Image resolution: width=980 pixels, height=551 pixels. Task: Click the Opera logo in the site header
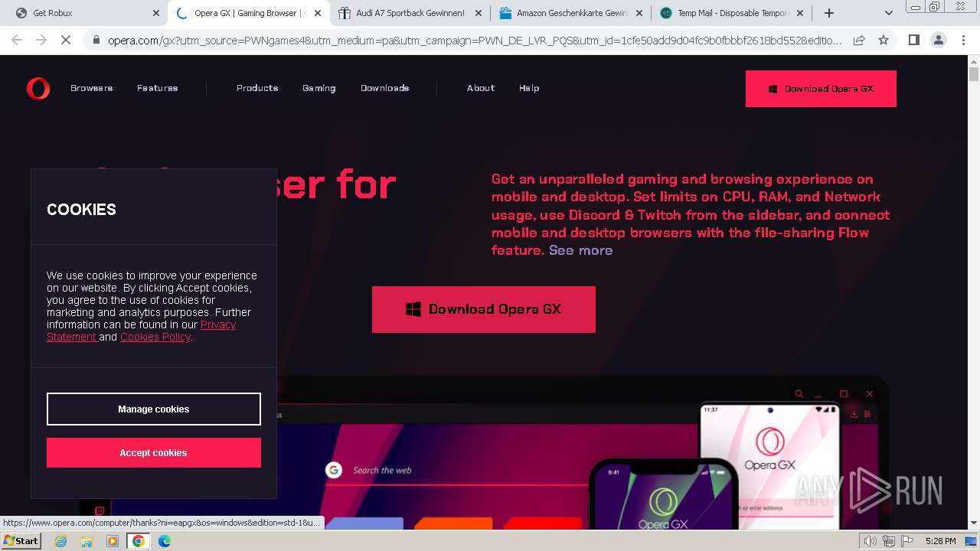tap(38, 89)
